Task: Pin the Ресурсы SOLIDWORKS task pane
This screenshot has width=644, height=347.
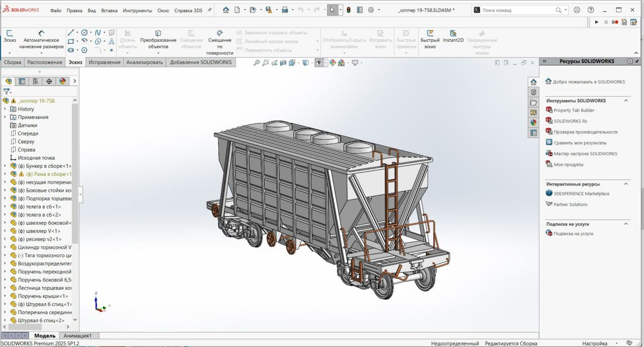Action: (x=638, y=61)
